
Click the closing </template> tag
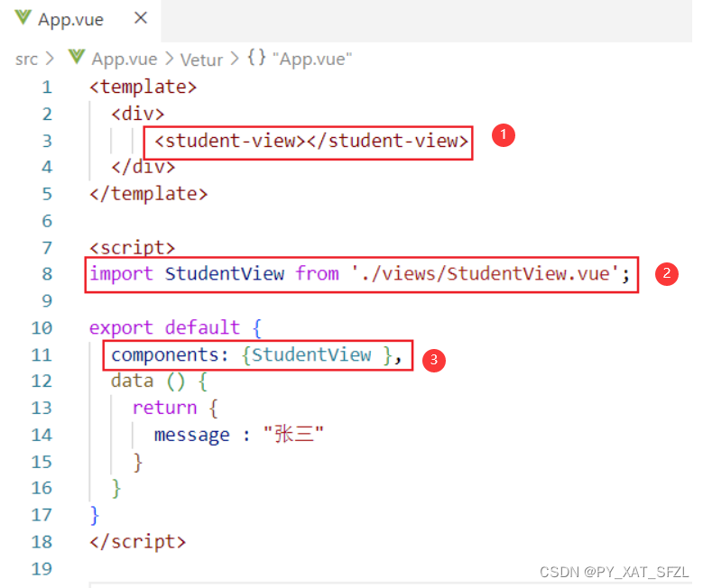tap(148, 194)
